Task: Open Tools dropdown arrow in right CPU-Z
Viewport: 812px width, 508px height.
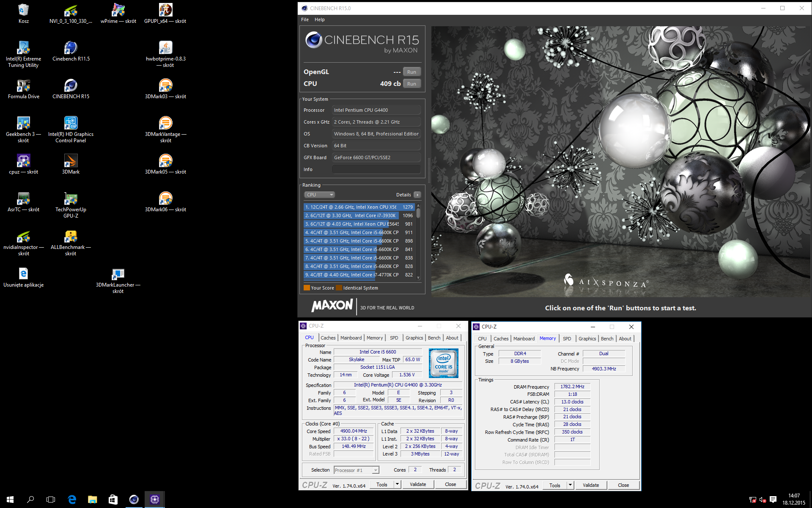Action: pos(570,486)
